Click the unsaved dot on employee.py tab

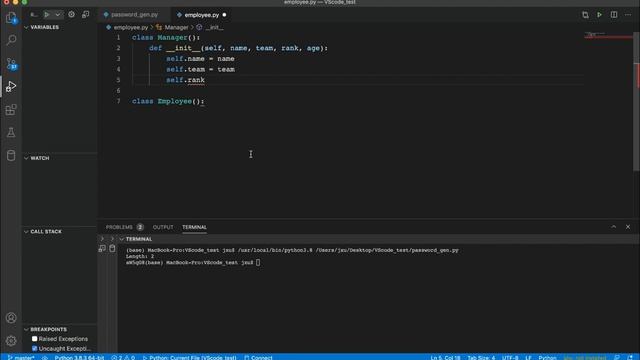224,15
